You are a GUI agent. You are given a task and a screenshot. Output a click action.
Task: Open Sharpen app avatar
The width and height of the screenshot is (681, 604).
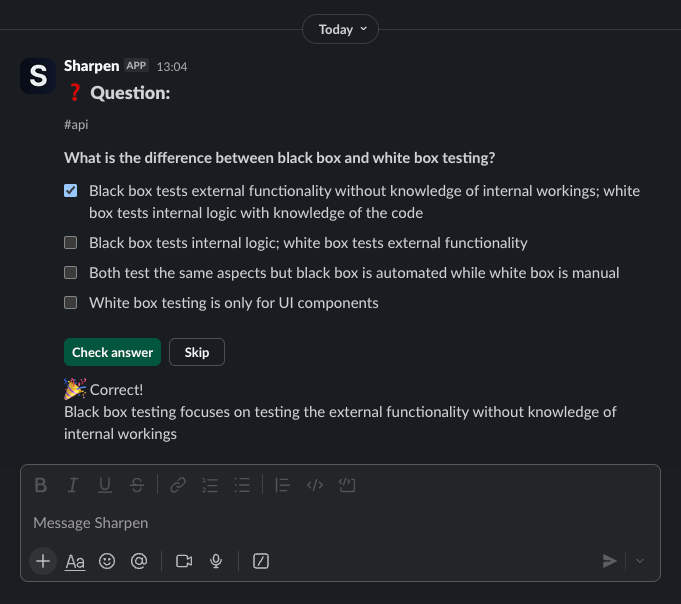38,76
